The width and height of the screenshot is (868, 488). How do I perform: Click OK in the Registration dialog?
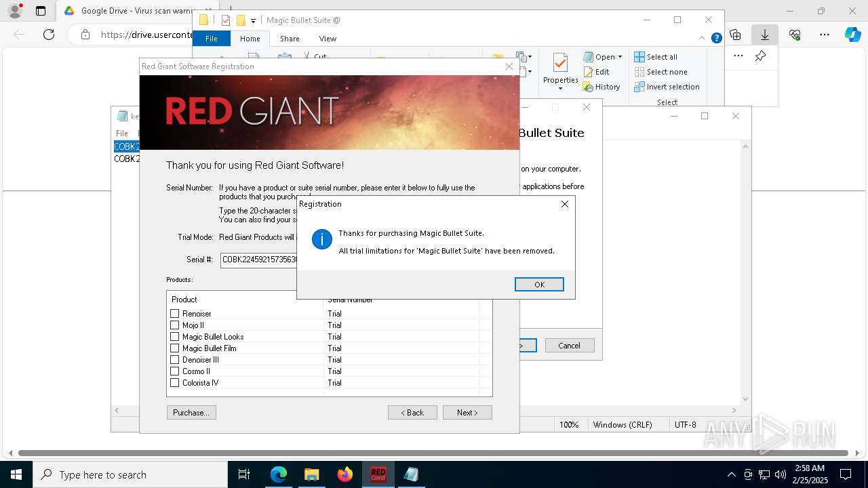point(539,285)
